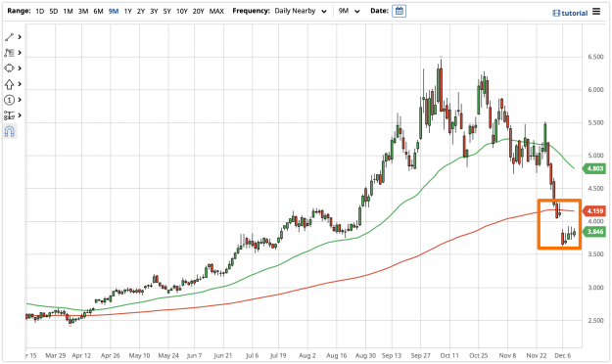
Task: Open the date picker calendar icon
Action: (399, 11)
